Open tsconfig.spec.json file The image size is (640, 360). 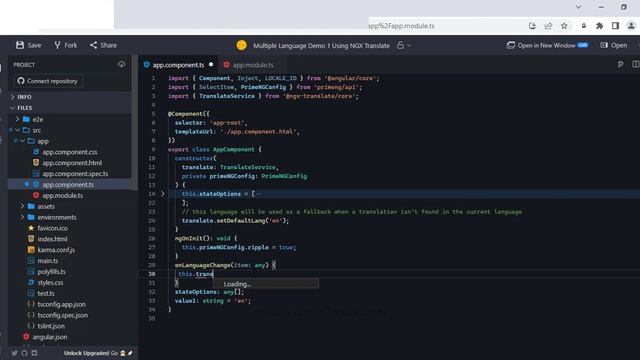pos(62,315)
